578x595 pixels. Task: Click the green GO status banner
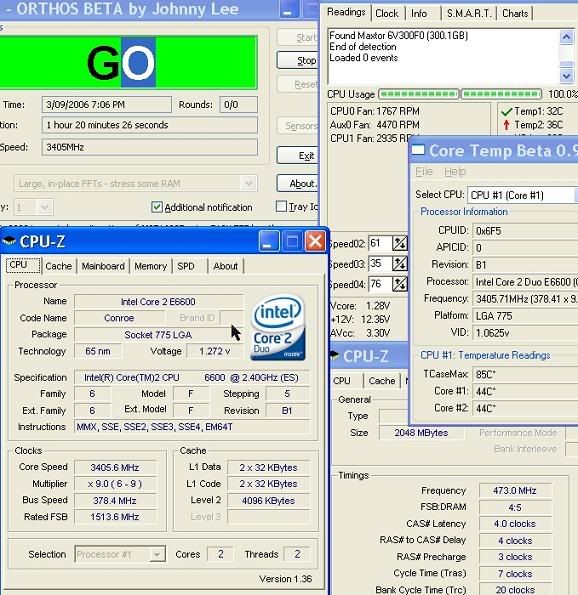point(128,63)
